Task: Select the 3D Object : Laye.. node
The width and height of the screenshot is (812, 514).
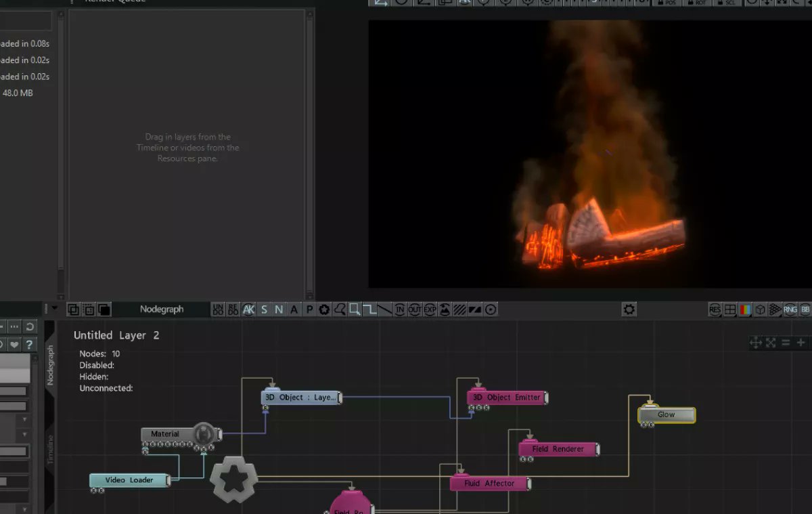Action: coord(301,398)
